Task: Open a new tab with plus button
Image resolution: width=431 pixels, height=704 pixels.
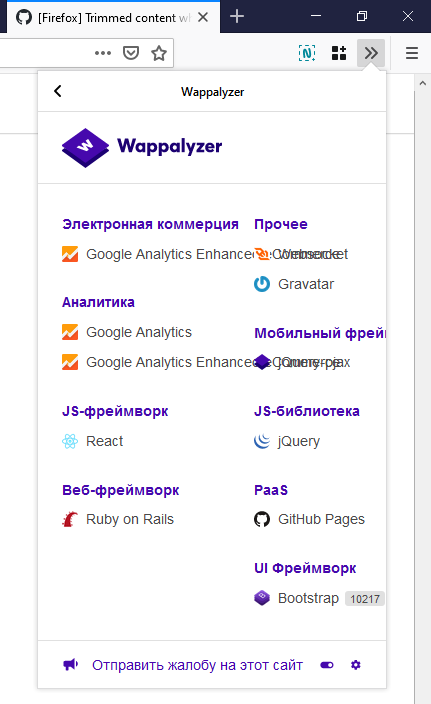Action: coord(237,17)
